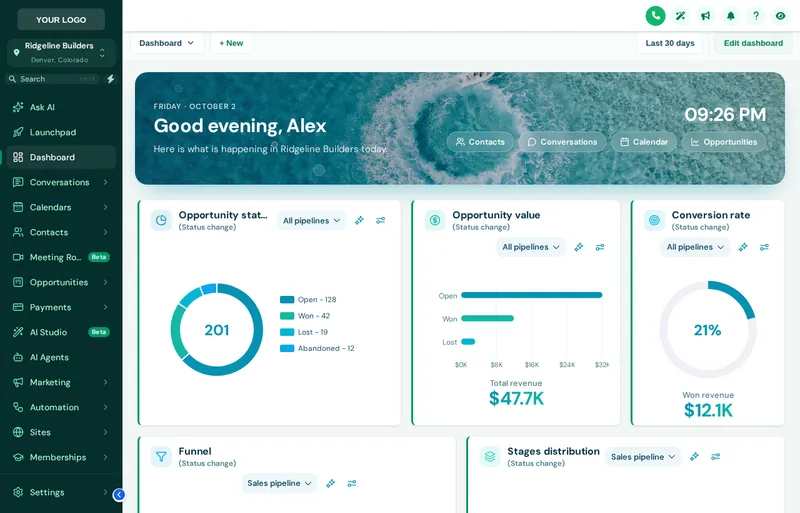Viewport: 800px width, 513px height.
Task: Click AI sparkle icon on Conversion rate card
Action: coord(743,247)
